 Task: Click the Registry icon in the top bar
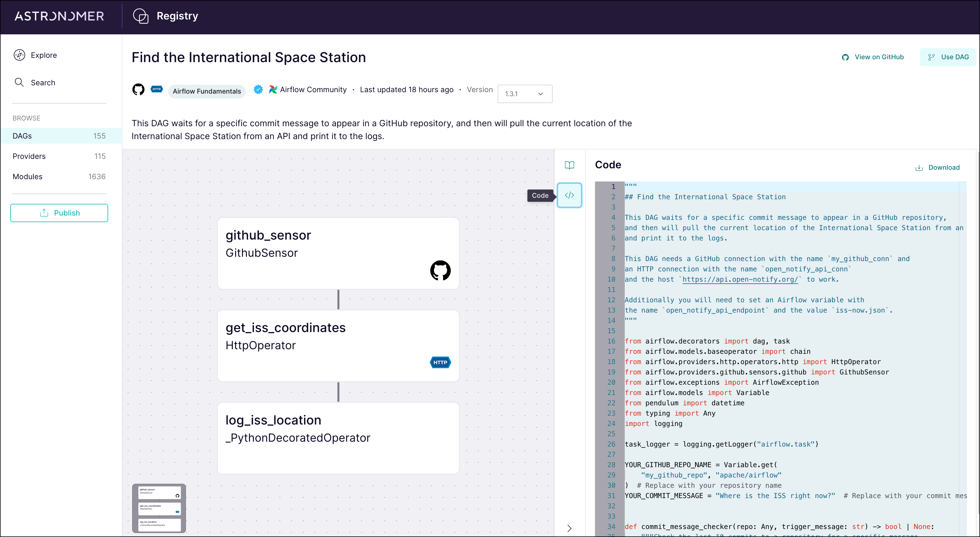(140, 16)
